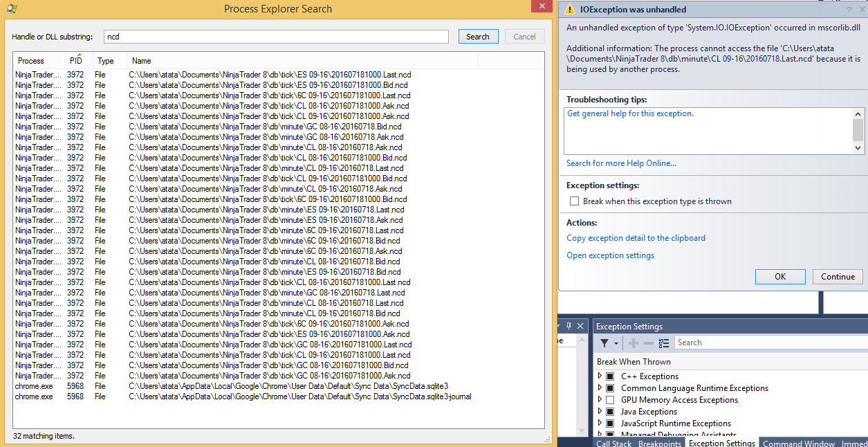
Task: Click troubleshooting tips scroll up arrow
Action: tap(858, 114)
